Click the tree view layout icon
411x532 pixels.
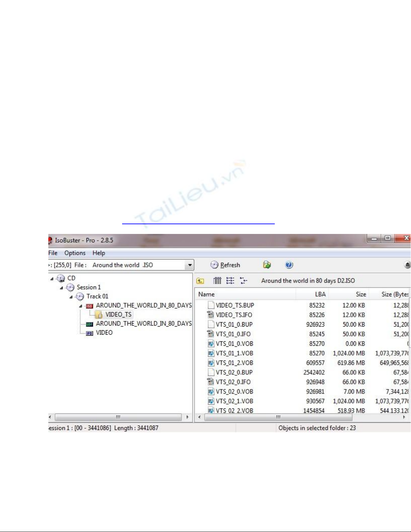(x=244, y=281)
